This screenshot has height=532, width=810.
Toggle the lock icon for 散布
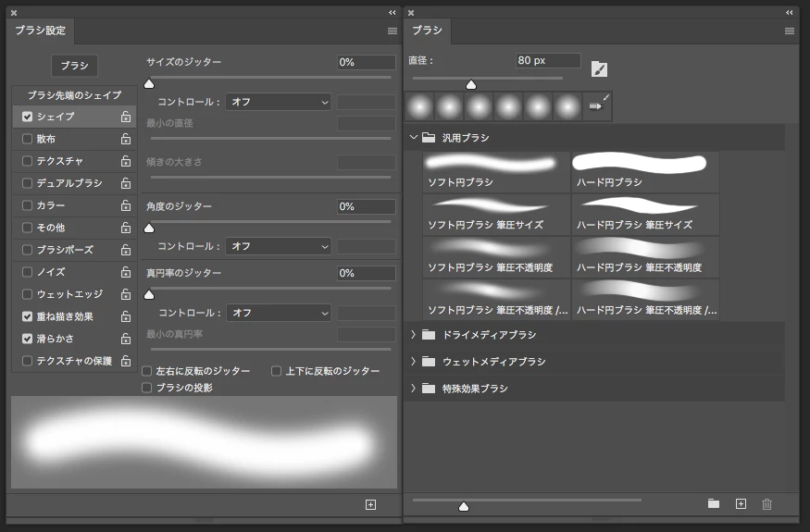[x=126, y=139]
